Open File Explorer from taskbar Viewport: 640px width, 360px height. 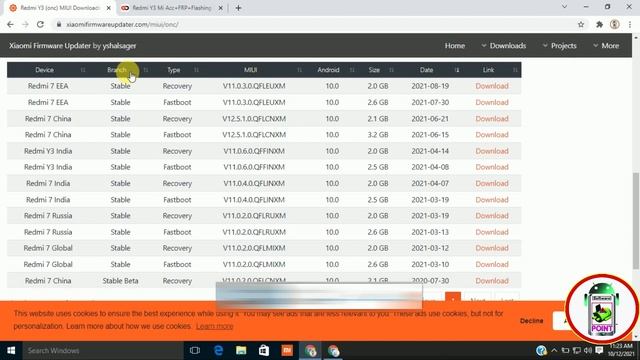[241, 351]
